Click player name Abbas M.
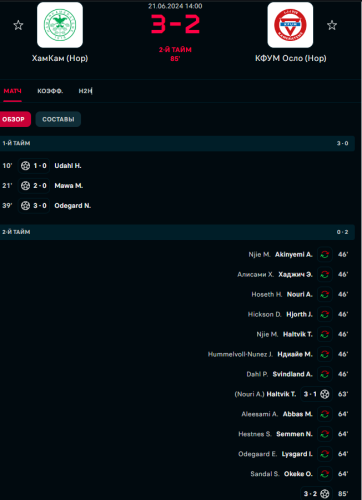 (x=298, y=414)
